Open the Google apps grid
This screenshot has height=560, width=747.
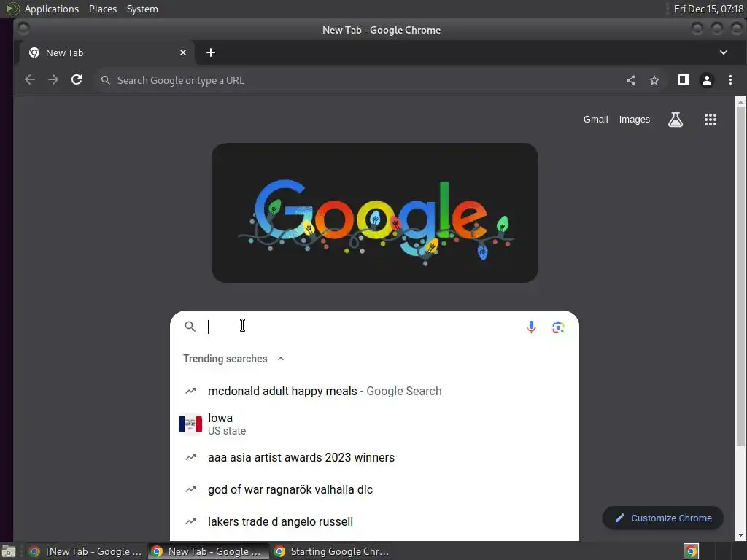click(x=711, y=120)
